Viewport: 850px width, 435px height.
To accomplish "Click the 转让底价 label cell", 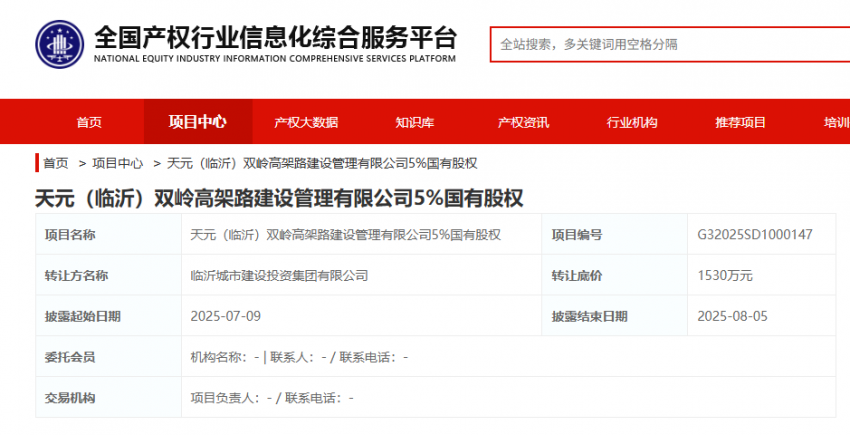I will pos(615,275).
